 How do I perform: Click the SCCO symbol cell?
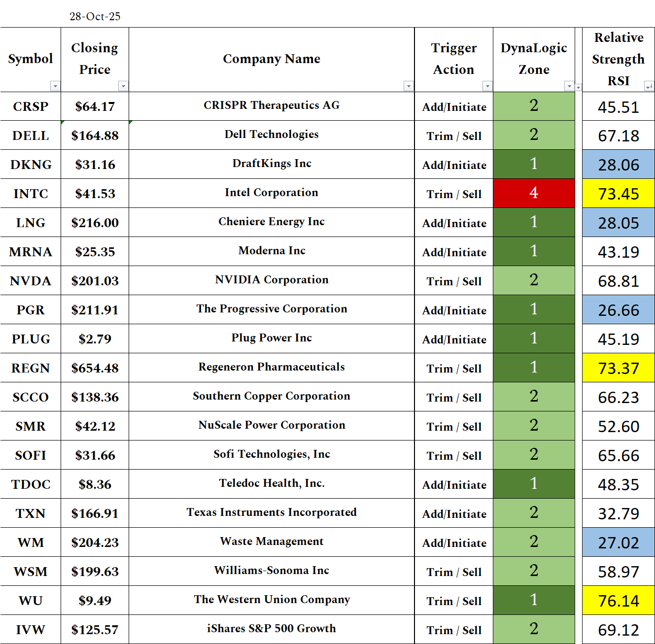pyautogui.click(x=31, y=397)
